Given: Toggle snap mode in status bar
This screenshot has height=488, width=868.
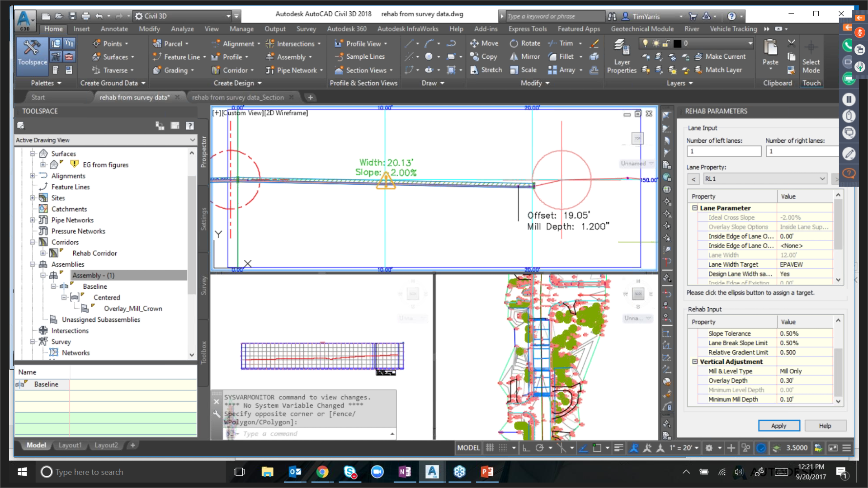Looking at the screenshot, I should tap(503, 448).
